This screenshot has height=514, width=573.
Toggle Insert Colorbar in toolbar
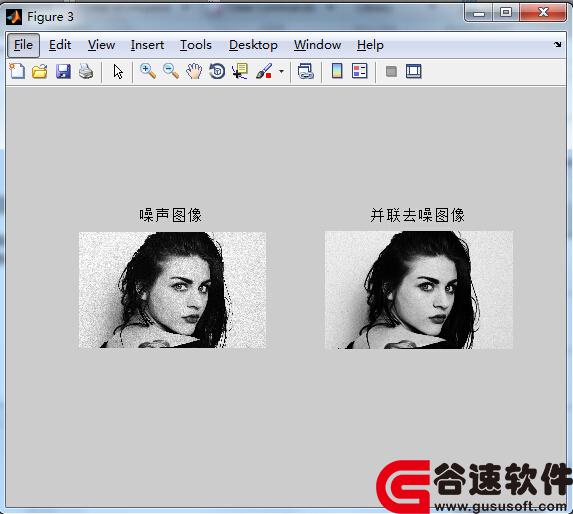click(337, 71)
